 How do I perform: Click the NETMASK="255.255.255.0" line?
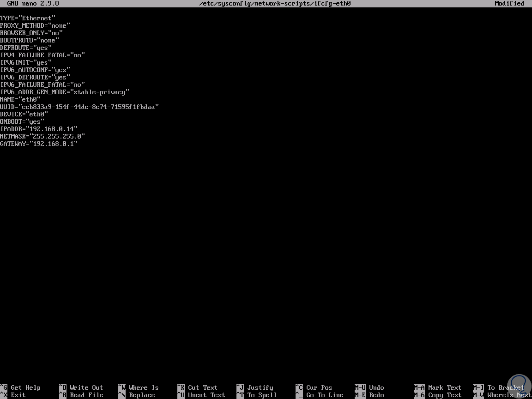point(42,136)
